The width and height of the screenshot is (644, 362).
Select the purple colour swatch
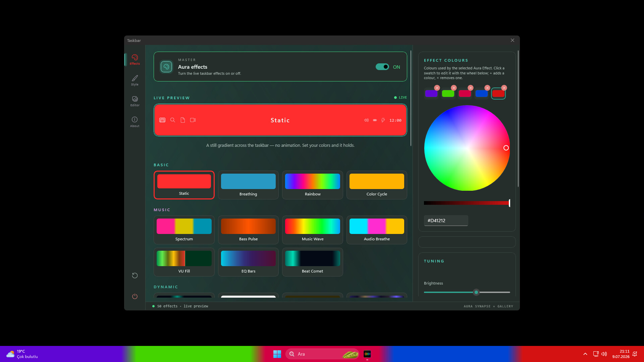click(431, 94)
